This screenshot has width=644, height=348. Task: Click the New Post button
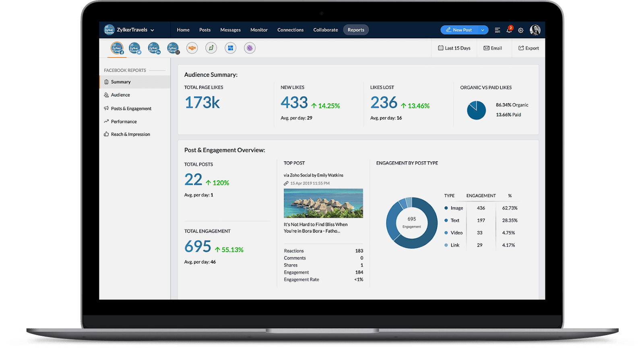coord(459,30)
